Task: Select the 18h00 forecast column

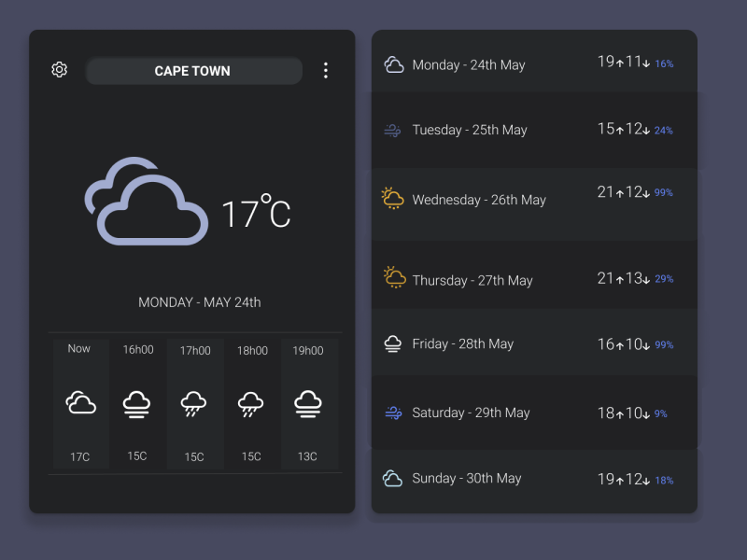Action: pos(251,403)
